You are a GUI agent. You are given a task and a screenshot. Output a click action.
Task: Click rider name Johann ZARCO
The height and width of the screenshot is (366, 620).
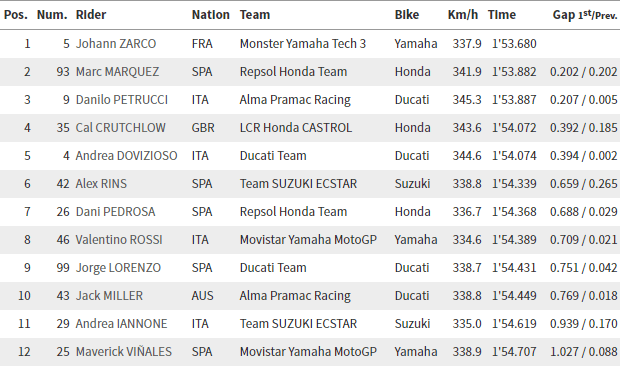click(x=116, y=43)
